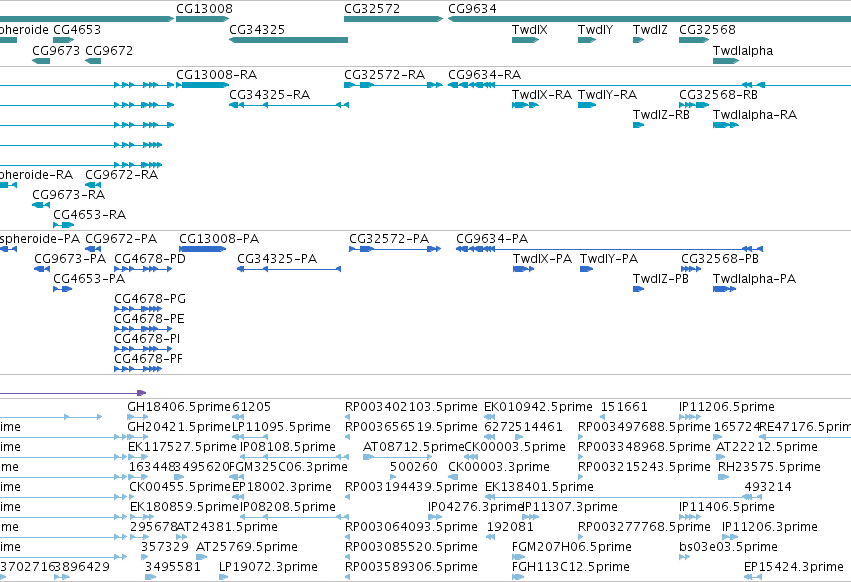Select EST bs03e03.5prime
This screenshot has height=582, width=851.
click(x=684, y=557)
